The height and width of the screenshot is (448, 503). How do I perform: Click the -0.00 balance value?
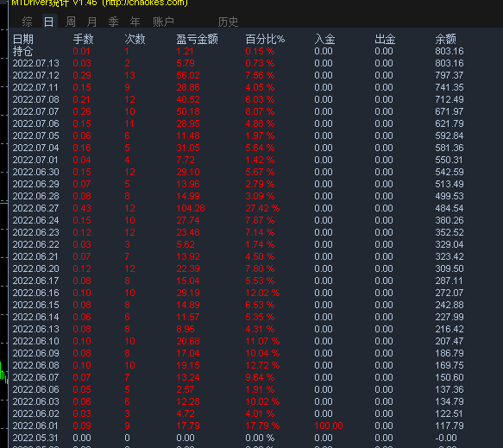pos(446,438)
